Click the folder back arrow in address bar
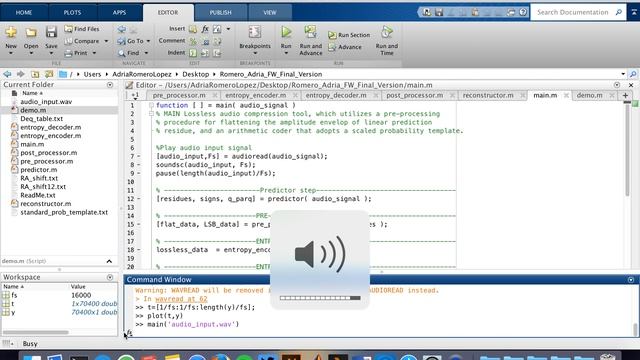Viewport: 640px width, 360px height. click(x=7, y=74)
